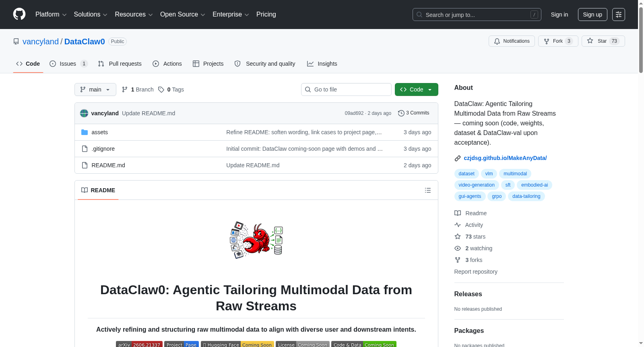
Task: Switch to the Projects tab
Action: click(x=208, y=64)
